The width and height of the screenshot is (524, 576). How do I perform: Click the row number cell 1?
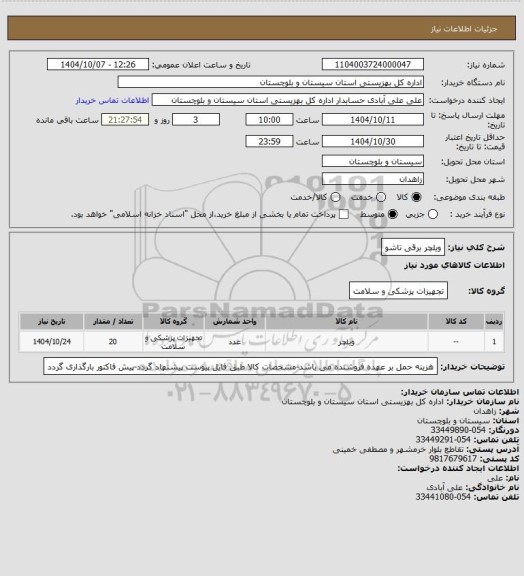click(494, 342)
